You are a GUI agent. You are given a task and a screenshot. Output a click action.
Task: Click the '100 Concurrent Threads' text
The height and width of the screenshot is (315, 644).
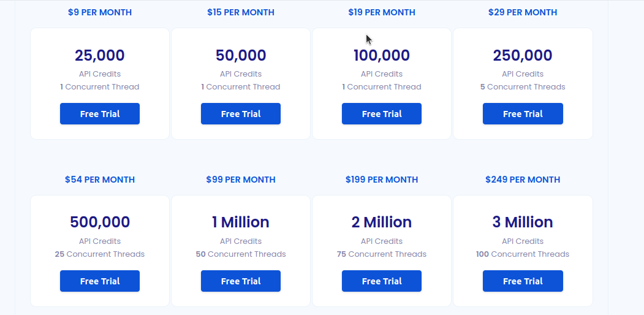pyautogui.click(x=523, y=254)
